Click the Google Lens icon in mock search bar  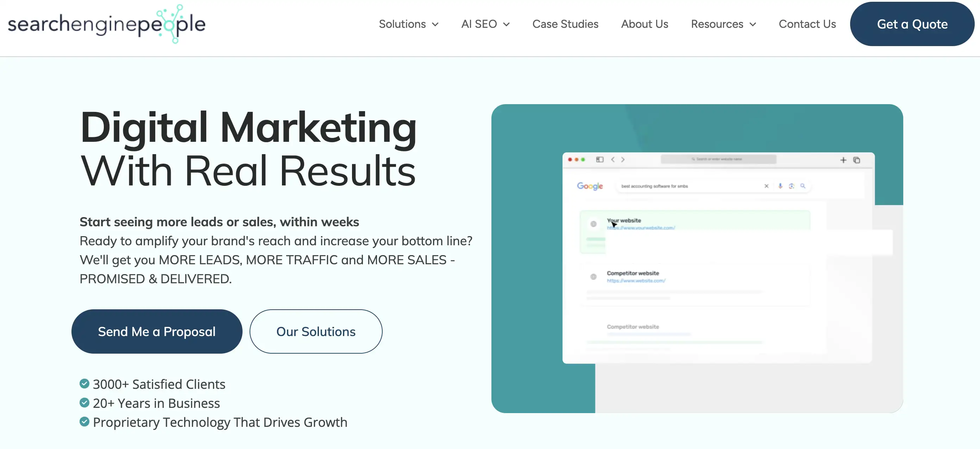(791, 186)
